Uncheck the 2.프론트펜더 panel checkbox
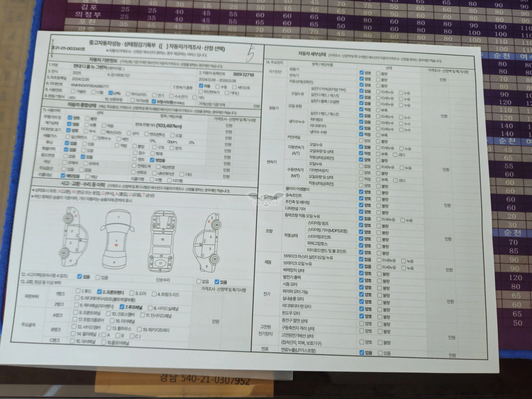 click(100, 291)
